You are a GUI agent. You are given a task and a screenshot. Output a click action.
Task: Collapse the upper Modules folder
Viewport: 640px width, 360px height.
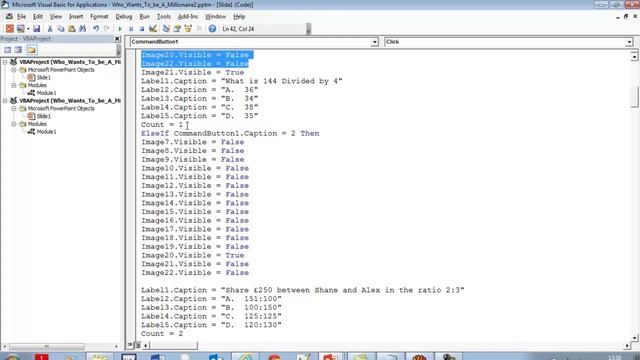14,85
